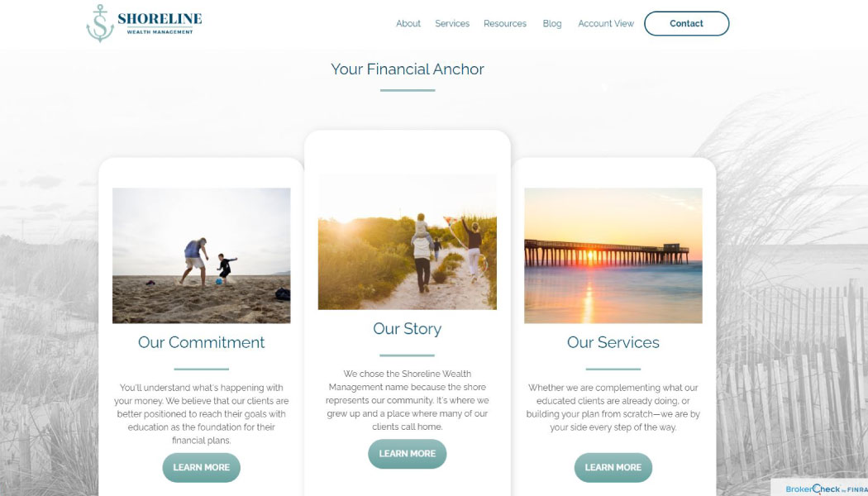Open the Services navigation menu
868x496 pixels.
tap(452, 23)
